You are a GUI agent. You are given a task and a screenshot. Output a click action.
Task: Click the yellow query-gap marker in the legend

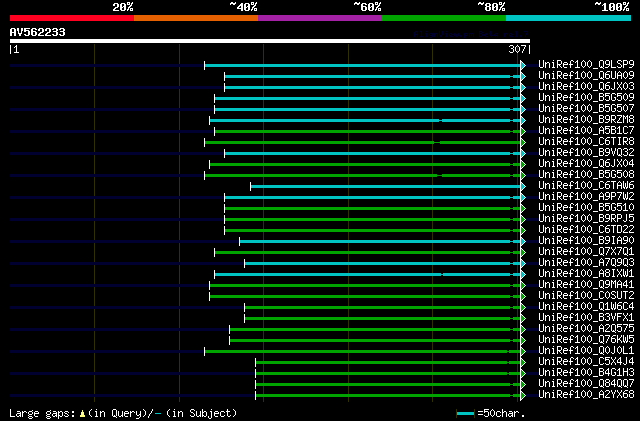coord(82,414)
